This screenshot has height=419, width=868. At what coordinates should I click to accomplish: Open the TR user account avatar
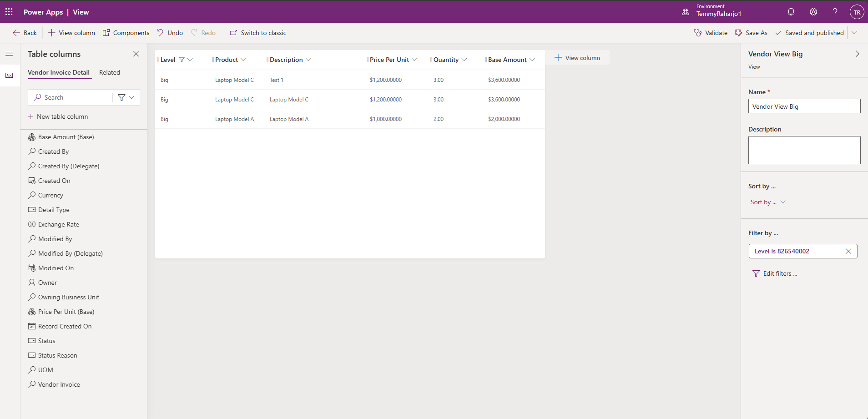pyautogui.click(x=857, y=12)
